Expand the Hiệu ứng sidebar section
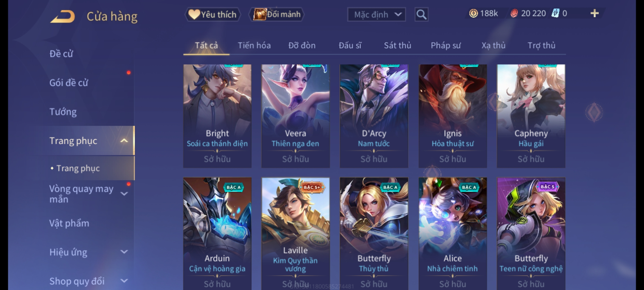The width and height of the screenshot is (644, 290). (x=124, y=252)
